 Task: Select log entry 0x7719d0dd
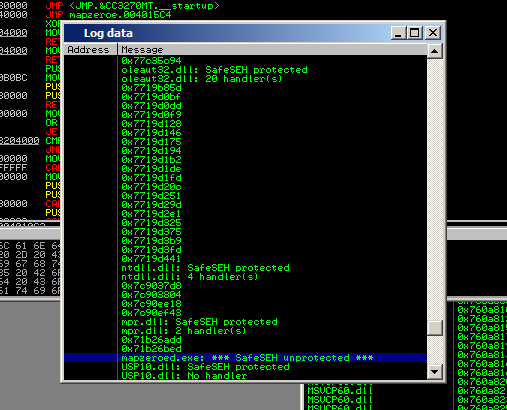[151, 106]
